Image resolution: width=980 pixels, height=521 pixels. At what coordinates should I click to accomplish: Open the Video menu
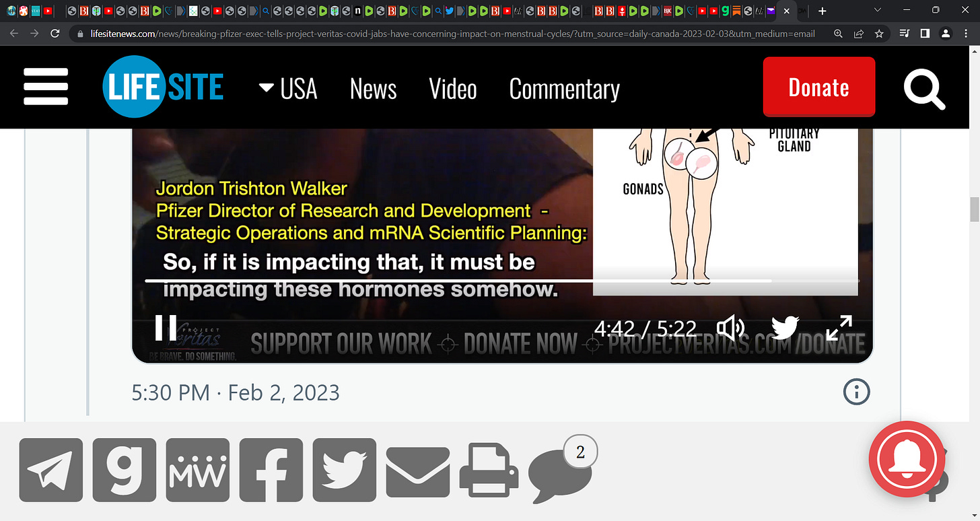point(453,88)
